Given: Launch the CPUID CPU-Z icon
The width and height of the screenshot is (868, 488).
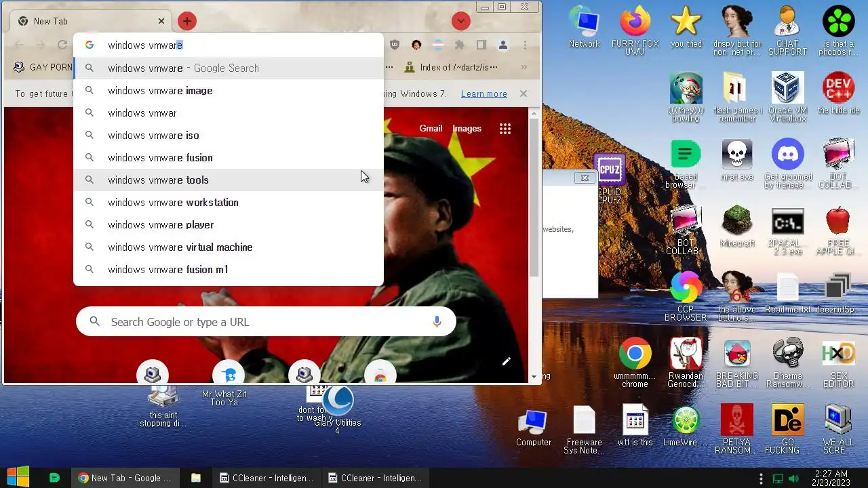Looking at the screenshot, I should tap(609, 179).
